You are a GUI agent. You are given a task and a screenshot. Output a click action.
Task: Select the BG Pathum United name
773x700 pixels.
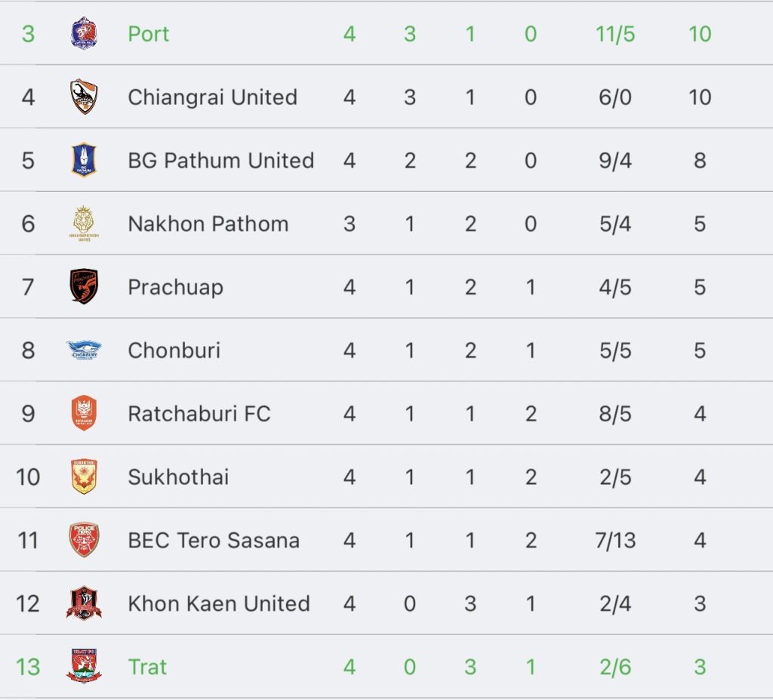[x=221, y=160]
